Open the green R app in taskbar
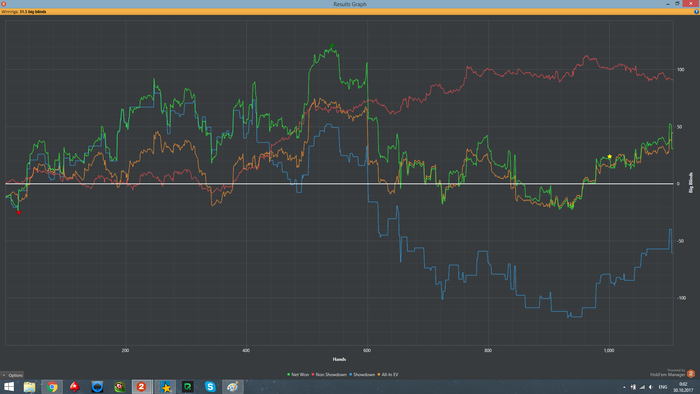 [x=188, y=387]
